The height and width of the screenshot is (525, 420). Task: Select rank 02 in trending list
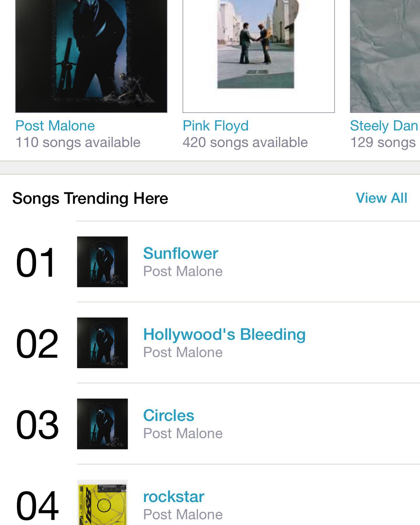37,343
